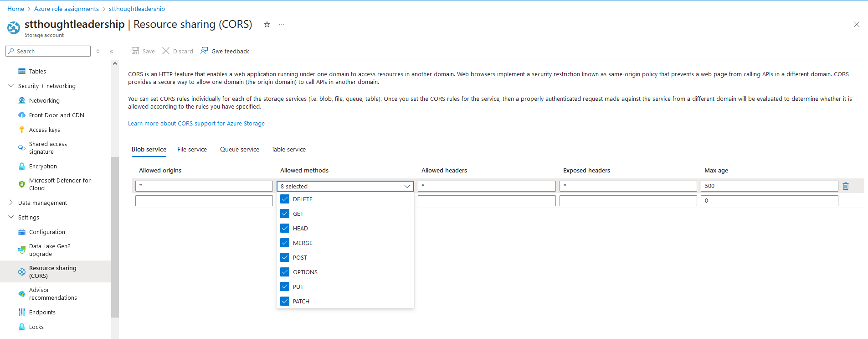Expand the Data management section

[11, 203]
